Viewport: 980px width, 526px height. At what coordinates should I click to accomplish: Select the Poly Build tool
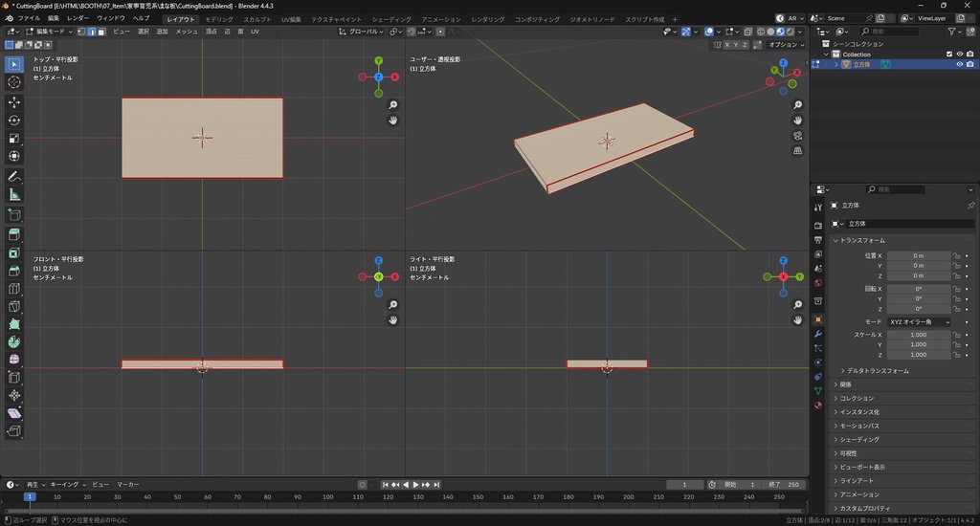pyautogui.click(x=13, y=324)
